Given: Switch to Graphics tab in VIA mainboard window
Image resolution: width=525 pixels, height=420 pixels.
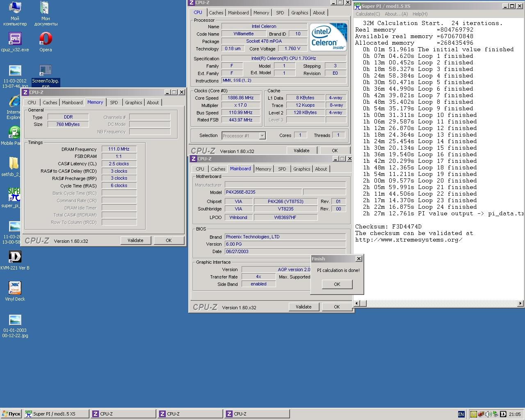Looking at the screenshot, I should pyautogui.click(x=301, y=169).
